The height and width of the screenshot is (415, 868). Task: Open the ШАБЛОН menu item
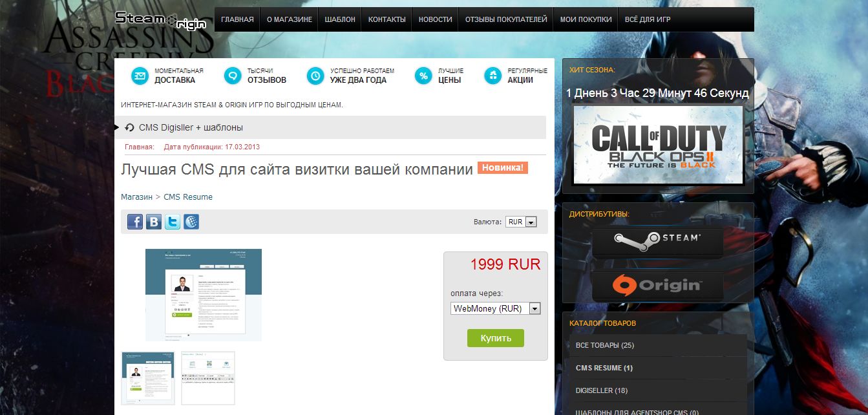click(340, 19)
